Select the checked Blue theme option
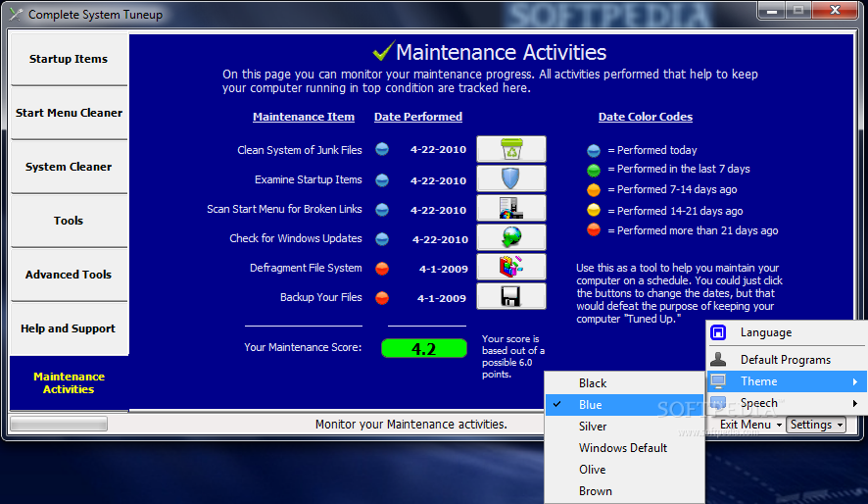Screen dimensions: 868x504 pos(624,405)
